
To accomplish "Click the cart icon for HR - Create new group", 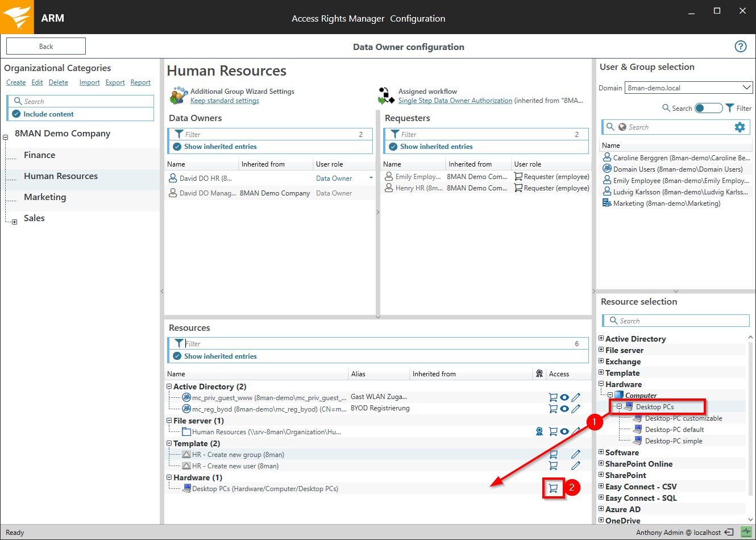I will [553, 454].
